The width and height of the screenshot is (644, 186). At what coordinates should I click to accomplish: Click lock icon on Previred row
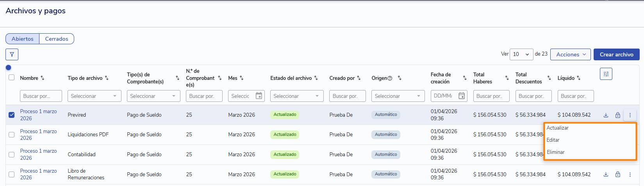pyautogui.click(x=618, y=115)
